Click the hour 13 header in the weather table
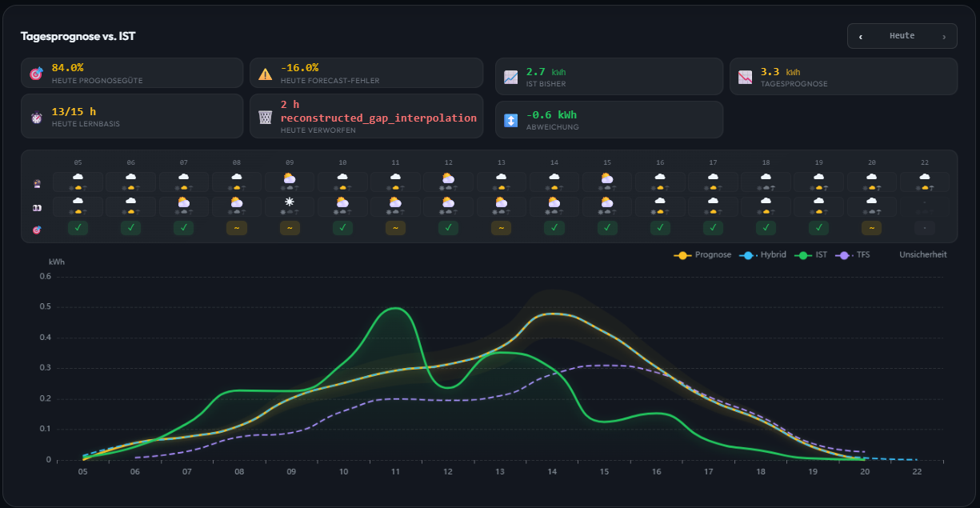Viewport: 980px width, 508px height. (502, 162)
